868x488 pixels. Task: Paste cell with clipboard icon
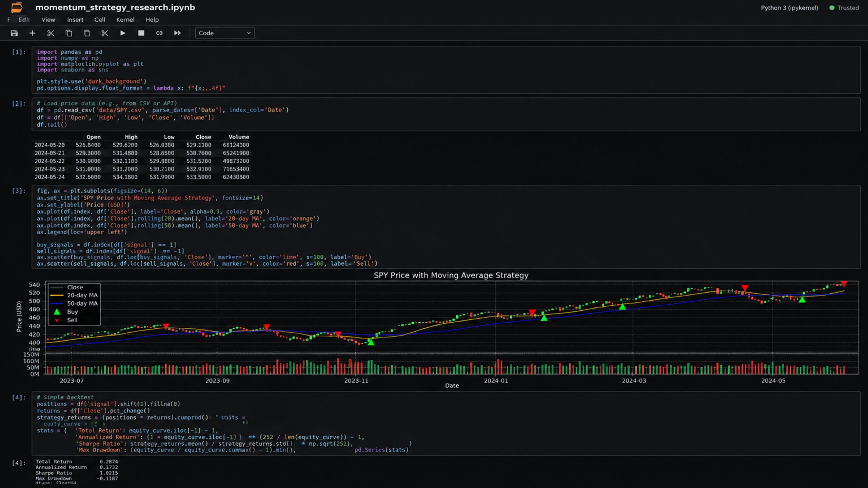(x=87, y=33)
